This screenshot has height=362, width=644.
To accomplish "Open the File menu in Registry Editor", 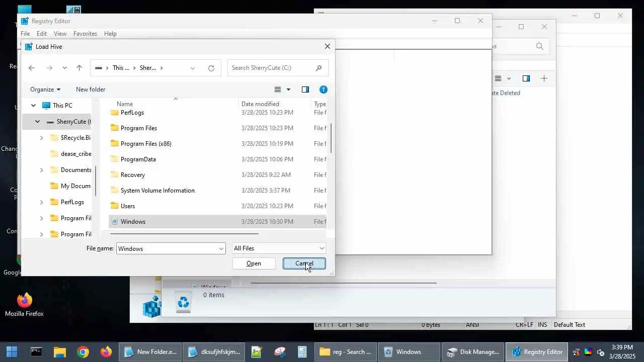I will 25,34.
